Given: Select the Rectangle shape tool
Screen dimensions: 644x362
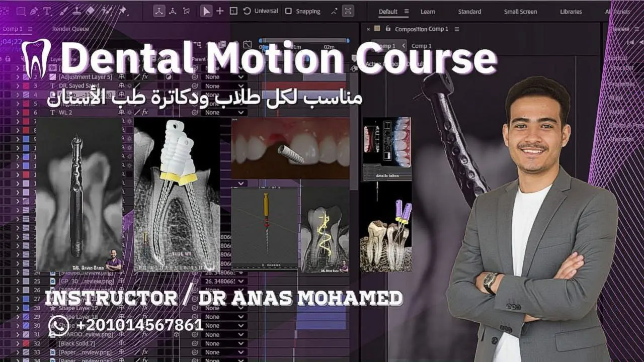Looking at the screenshot, I should click(21, 11).
